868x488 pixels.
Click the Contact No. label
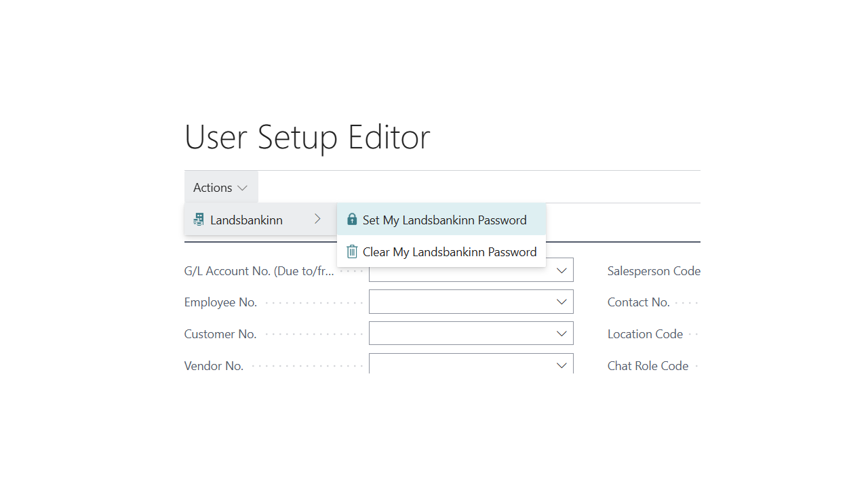click(x=639, y=302)
